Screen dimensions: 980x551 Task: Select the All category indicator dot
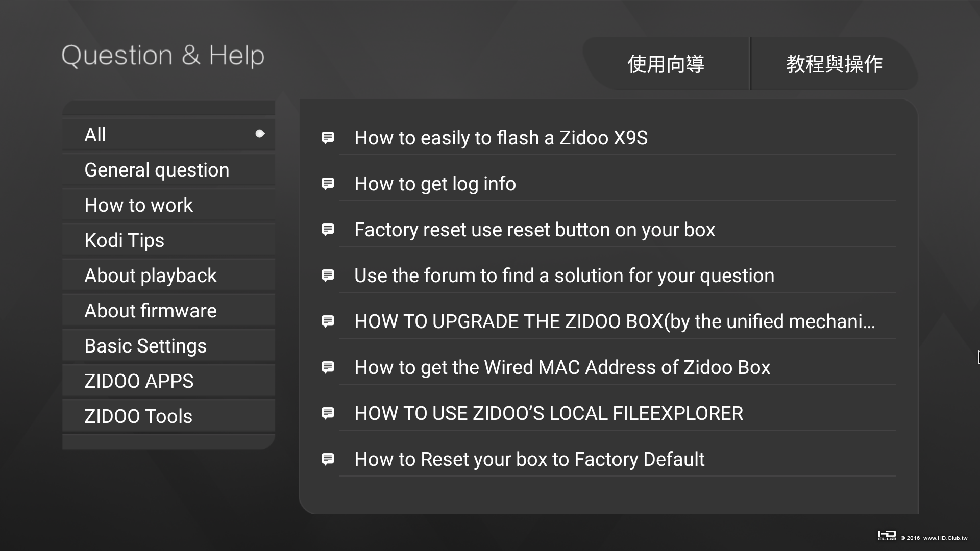click(260, 134)
